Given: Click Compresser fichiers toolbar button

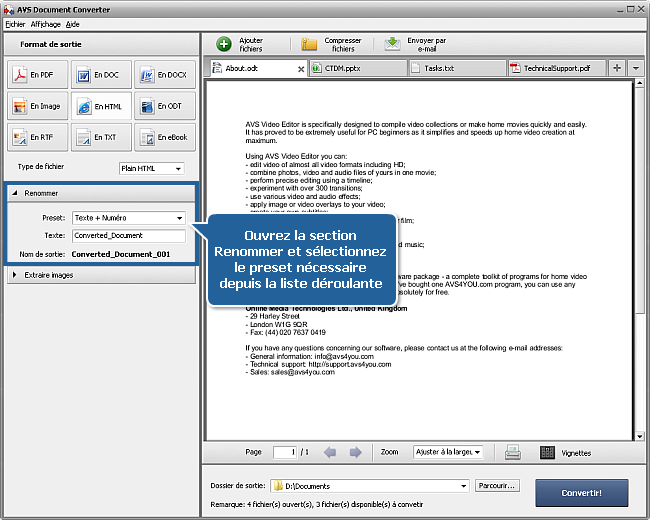Looking at the screenshot, I should [x=310, y=44].
